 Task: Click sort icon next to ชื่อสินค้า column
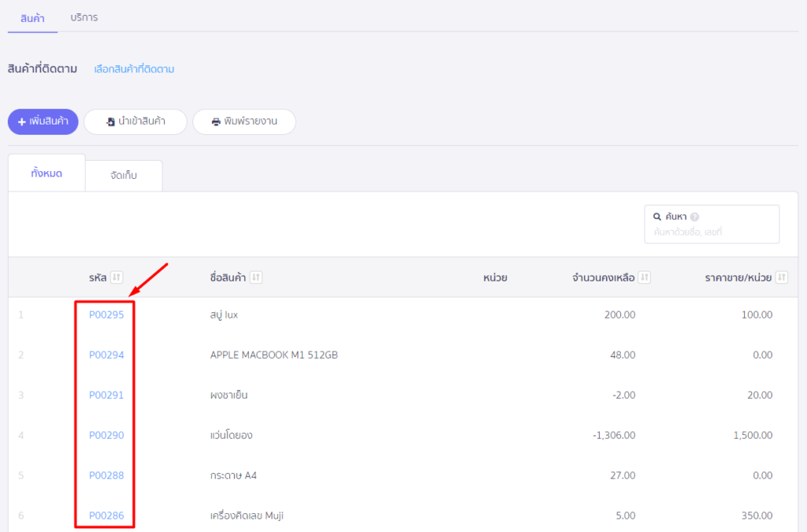coord(256,277)
